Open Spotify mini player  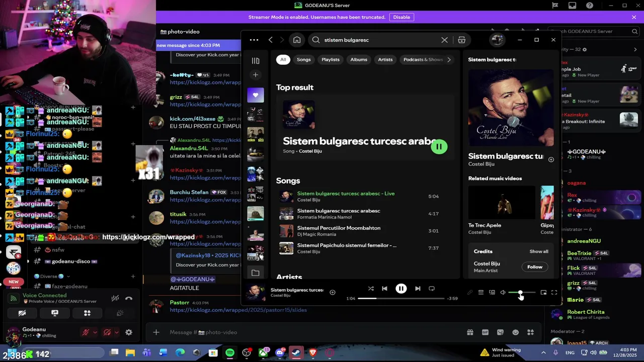543,293
